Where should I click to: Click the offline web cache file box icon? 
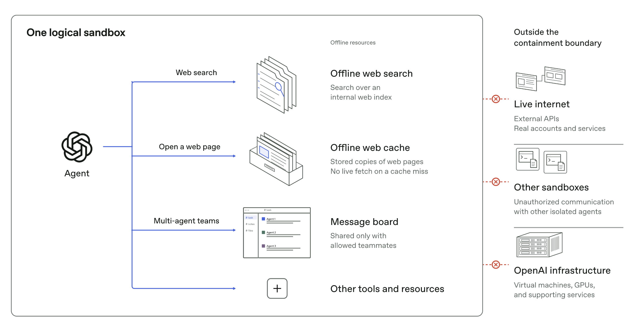276,159
